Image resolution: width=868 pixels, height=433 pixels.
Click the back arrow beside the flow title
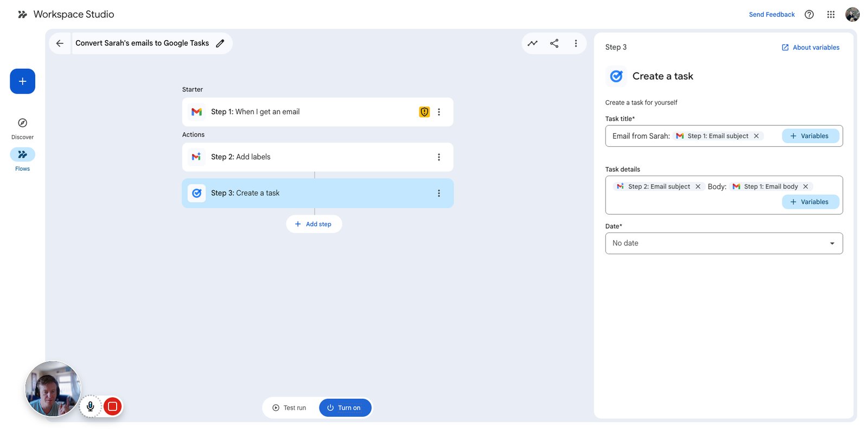pos(60,43)
